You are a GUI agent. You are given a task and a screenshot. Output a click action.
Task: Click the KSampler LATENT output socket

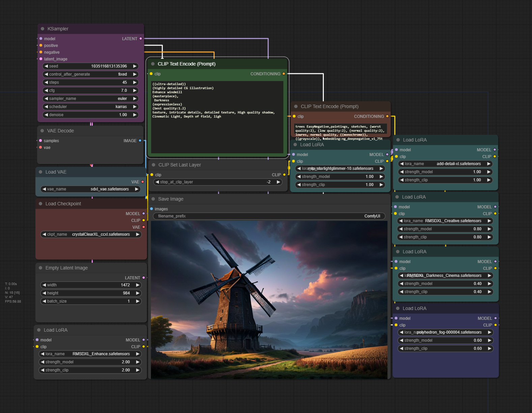click(141, 39)
